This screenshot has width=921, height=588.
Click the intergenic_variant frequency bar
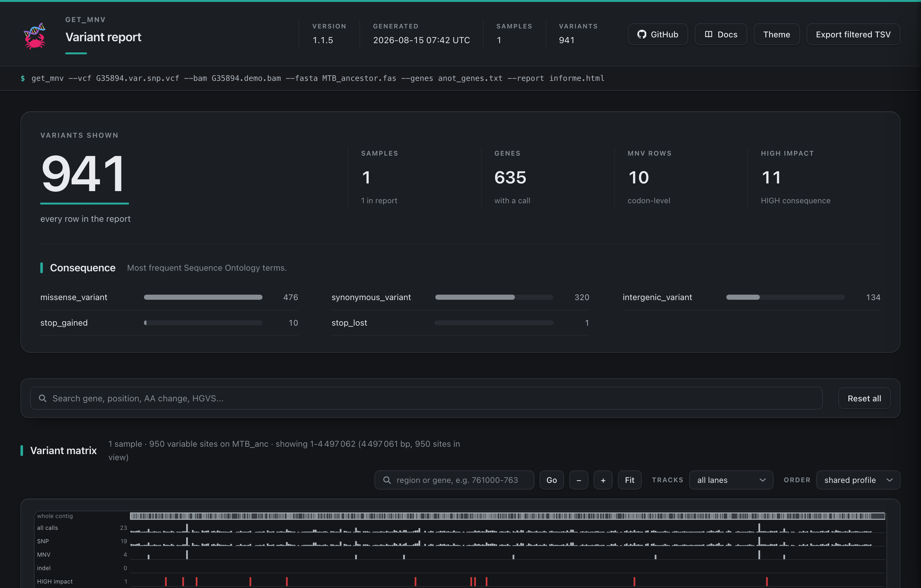click(x=785, y=297)
